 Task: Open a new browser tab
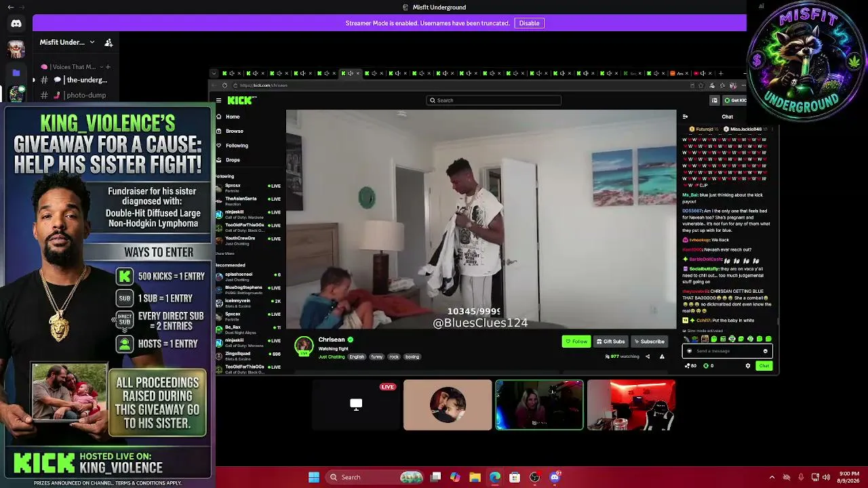[x=721, y=73]
